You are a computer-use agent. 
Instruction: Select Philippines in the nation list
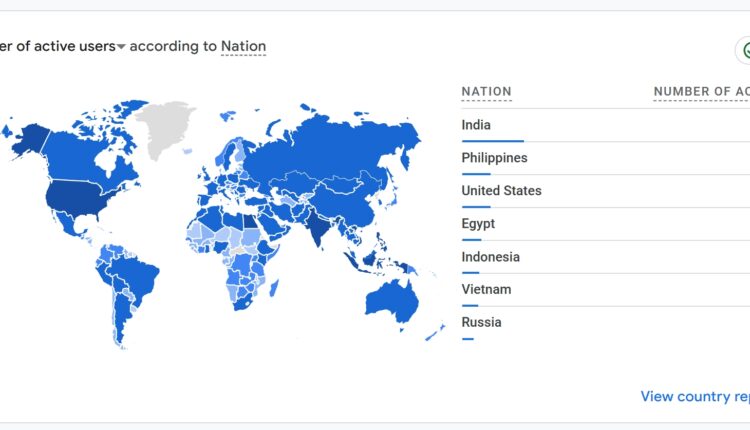pyautogui.click(x=494, y=158)
